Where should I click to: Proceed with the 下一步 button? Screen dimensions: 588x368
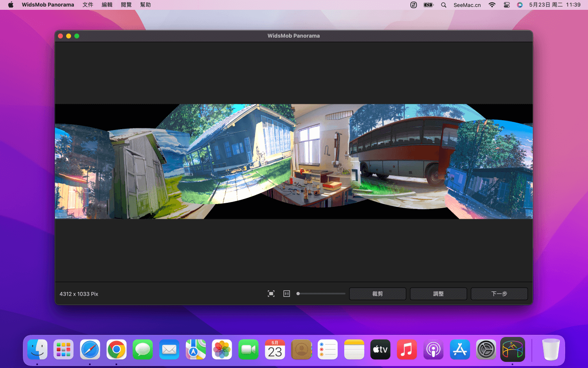[x=499, y=294]
